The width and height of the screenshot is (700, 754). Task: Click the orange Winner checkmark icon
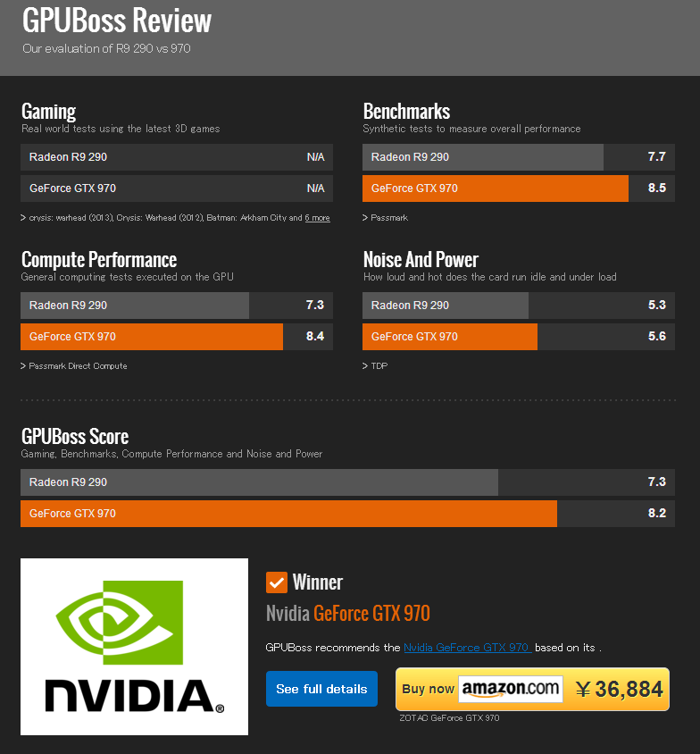click(276, 582)
